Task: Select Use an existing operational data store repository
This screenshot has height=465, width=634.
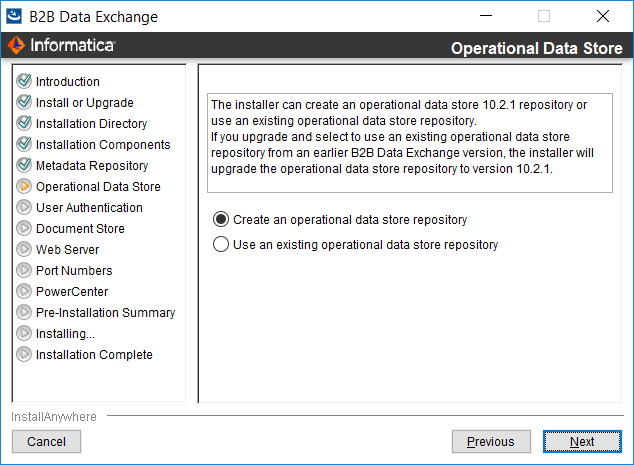Action: (x=221, y=244)
